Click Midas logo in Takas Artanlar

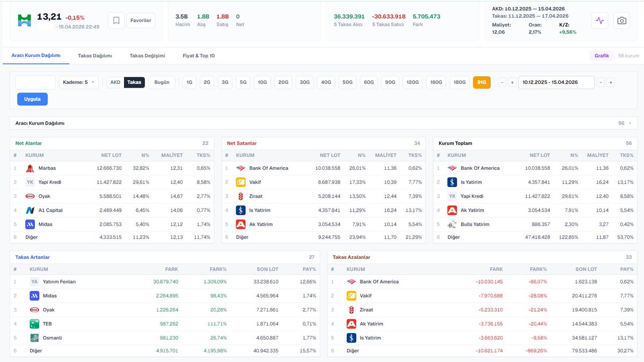[34, 295]
